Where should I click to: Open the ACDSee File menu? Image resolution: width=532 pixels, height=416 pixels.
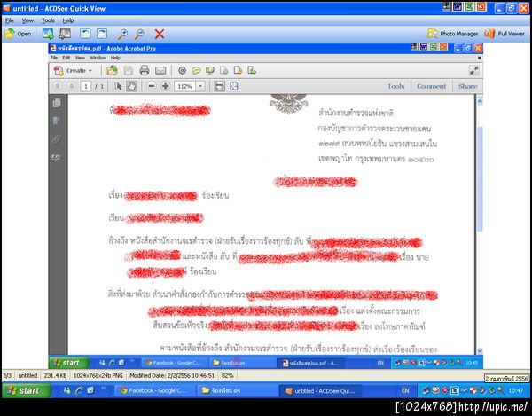[x=10, y=20]
